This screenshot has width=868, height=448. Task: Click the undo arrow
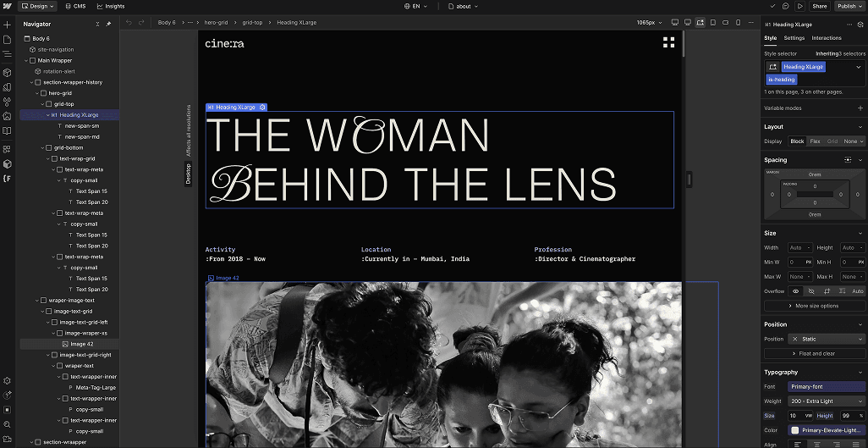click(x=129, y=22)
